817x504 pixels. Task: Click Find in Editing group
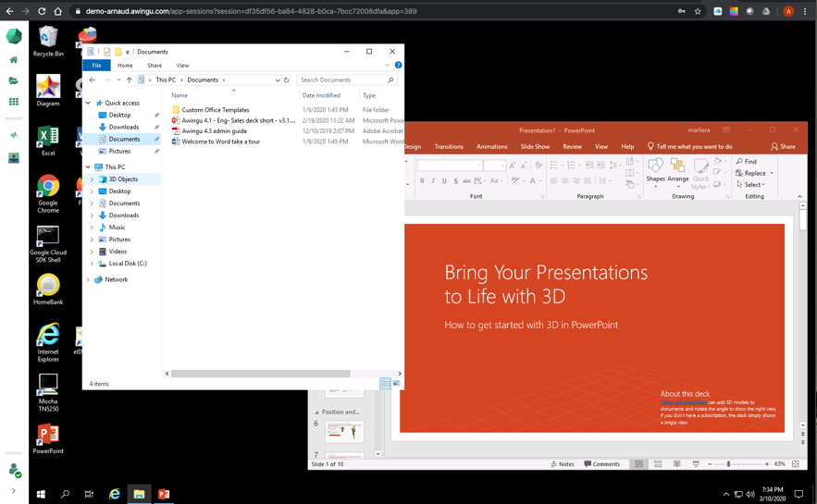tap(746, 162)
